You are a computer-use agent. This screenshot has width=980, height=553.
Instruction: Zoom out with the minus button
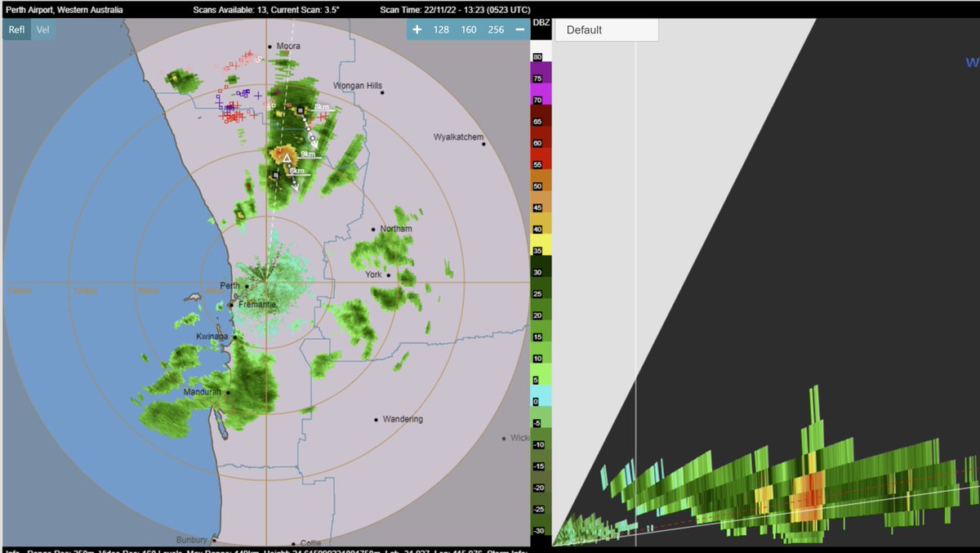(x=519, y=29)
